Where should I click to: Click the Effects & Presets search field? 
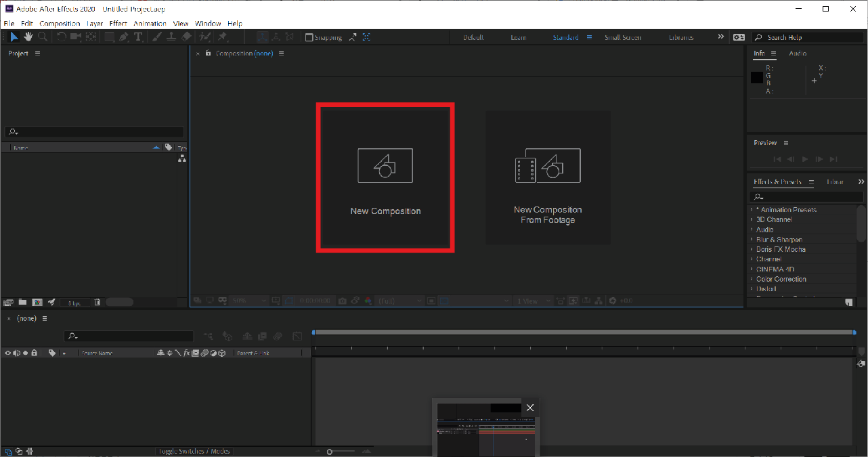[806, 197]
